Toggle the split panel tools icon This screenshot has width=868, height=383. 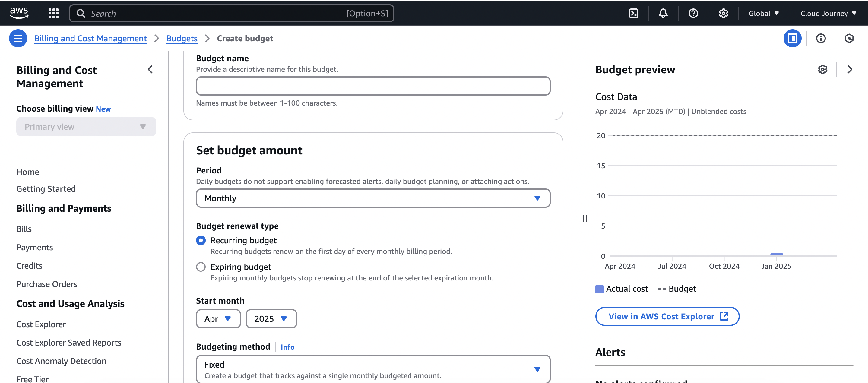tap(792, 38)
